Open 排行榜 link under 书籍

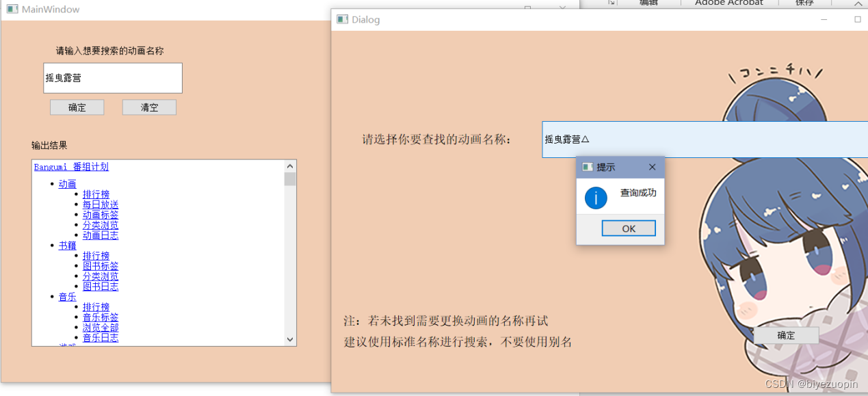tap(96, 256)
